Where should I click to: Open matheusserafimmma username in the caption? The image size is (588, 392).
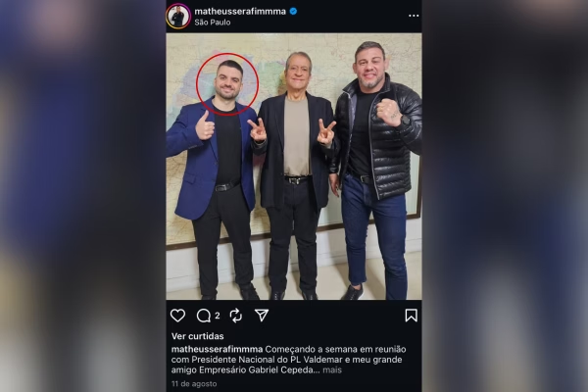click(218, 349)
